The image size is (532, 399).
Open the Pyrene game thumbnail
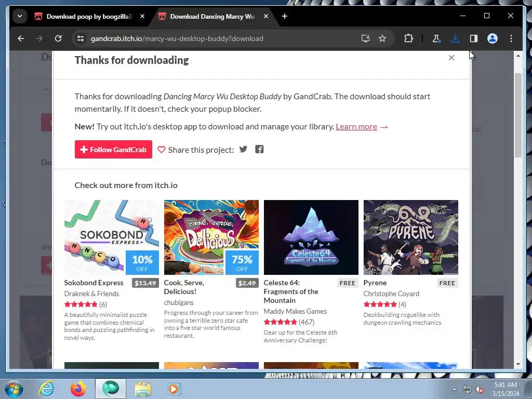pos(410,237)
